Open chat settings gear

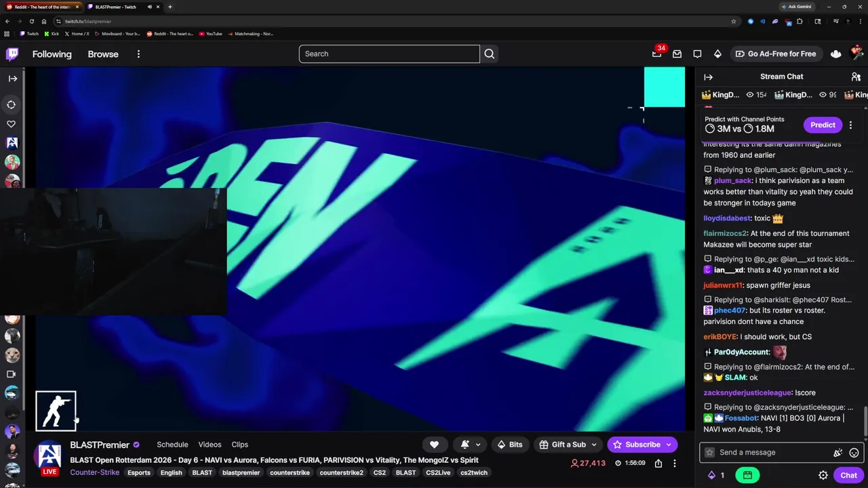[x=823, y=475]
